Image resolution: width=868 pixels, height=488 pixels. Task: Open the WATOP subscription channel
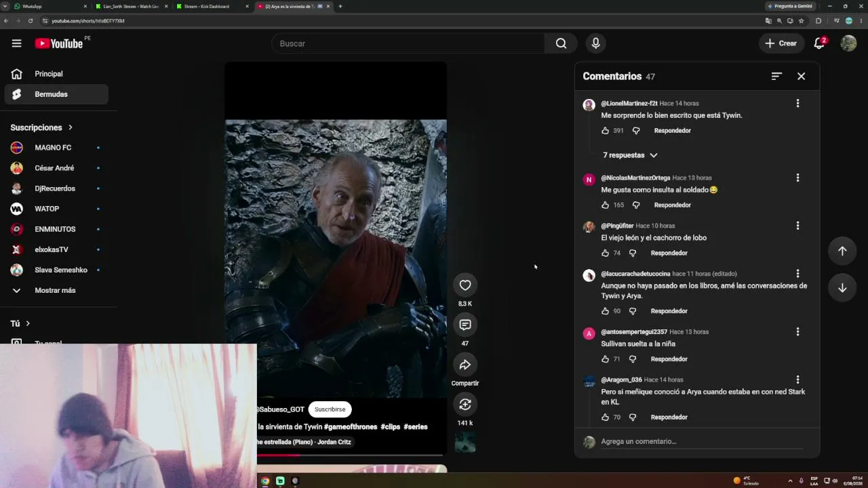pyautogui.click(x=56, y=209)
